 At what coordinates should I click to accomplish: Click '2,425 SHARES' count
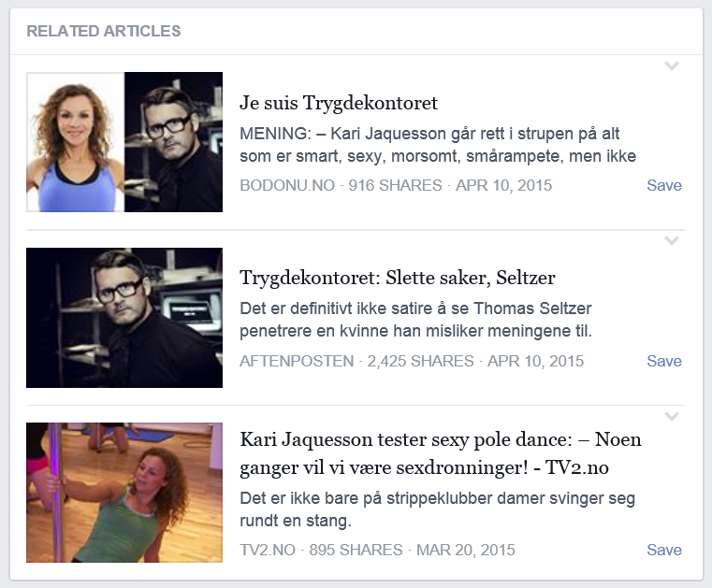coord(420,361)
